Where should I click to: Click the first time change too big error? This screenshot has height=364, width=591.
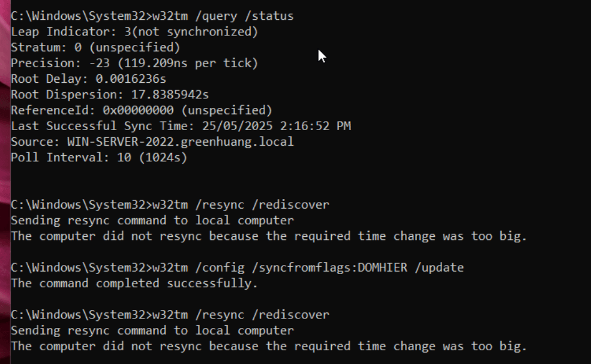(x=269, y=236)
